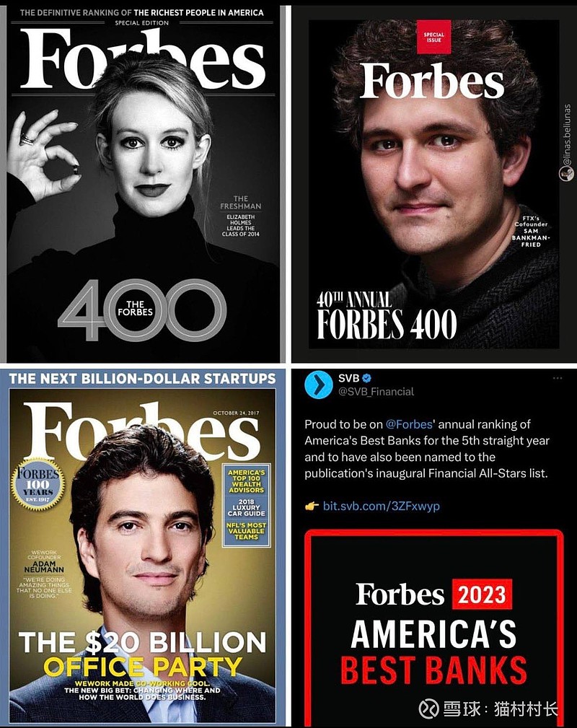577x728 pixels.
Task: Click the blue verified badge next to SVB
Action: click(366, 378)
